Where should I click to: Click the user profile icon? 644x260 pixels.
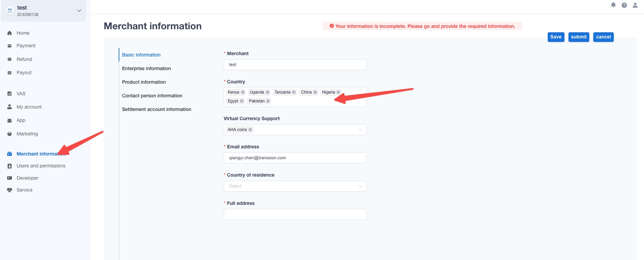coord(635,5)
